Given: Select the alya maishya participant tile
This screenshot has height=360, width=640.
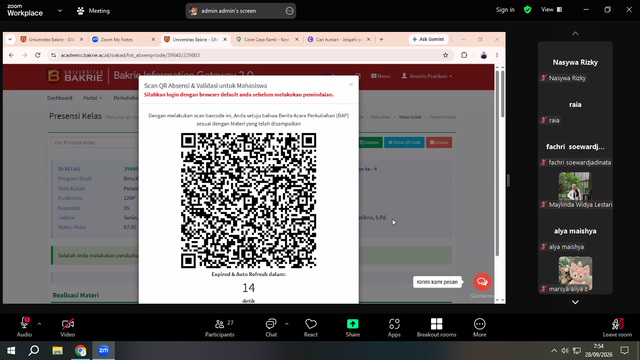Looking at the screenshot, I should pos(575,231).
